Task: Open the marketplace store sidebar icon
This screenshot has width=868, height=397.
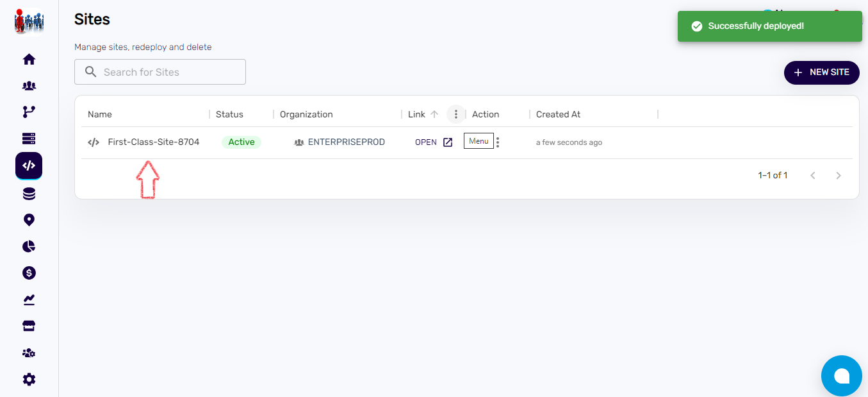Action: 29,326
